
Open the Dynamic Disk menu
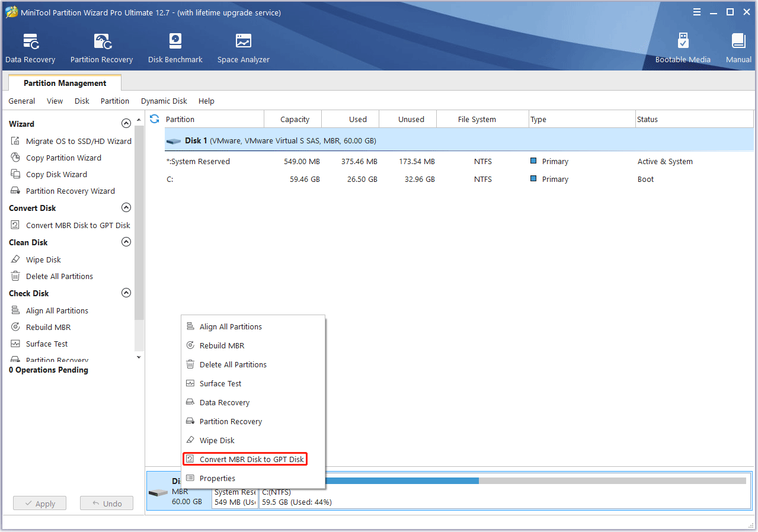tap(164, 101)
